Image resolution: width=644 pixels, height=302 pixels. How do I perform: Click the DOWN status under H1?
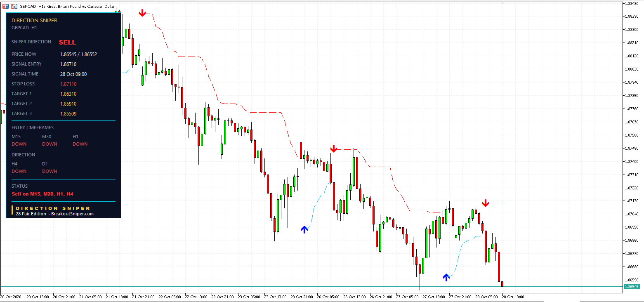80,144
